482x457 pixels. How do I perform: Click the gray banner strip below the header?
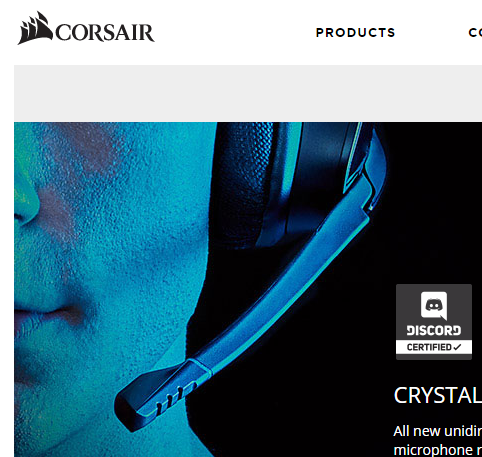coord(248,93)
